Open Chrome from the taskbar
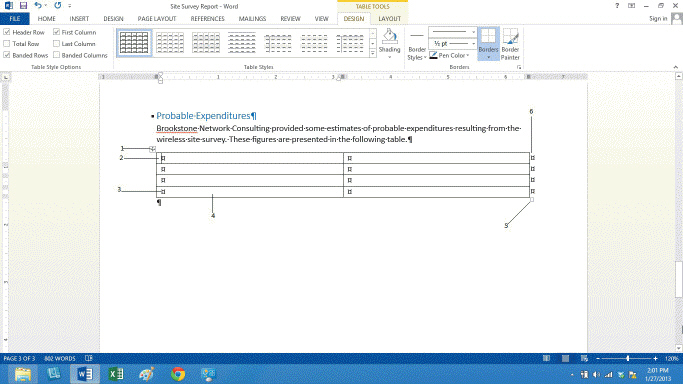The image size is (683, 384). coord(178,374)
